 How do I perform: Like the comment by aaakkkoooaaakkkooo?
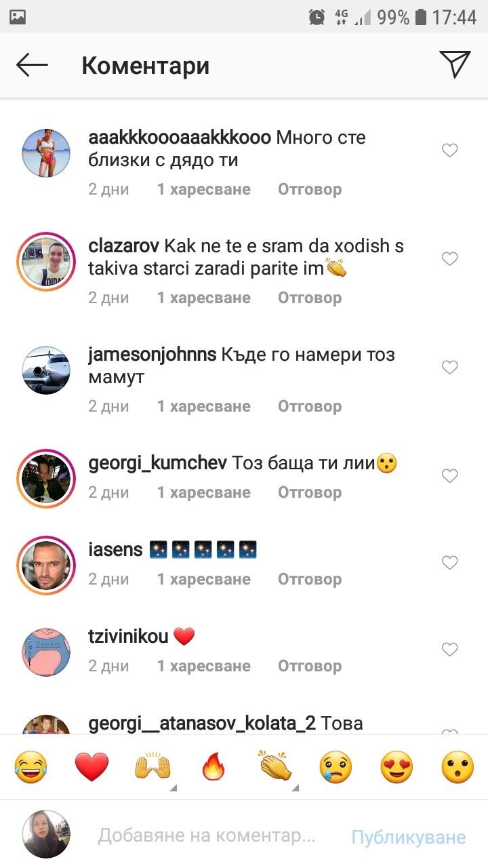[x=450, y=151]
